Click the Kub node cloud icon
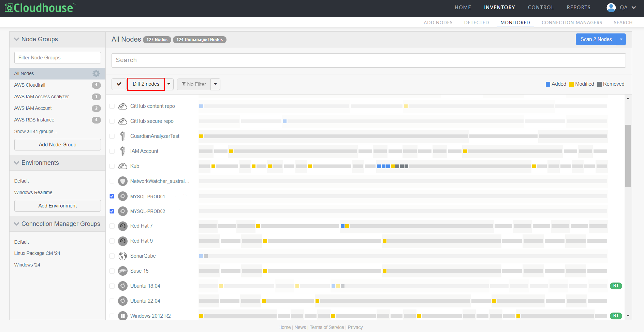The height and width of the screenshot is (332, 644). coord(123,166)
